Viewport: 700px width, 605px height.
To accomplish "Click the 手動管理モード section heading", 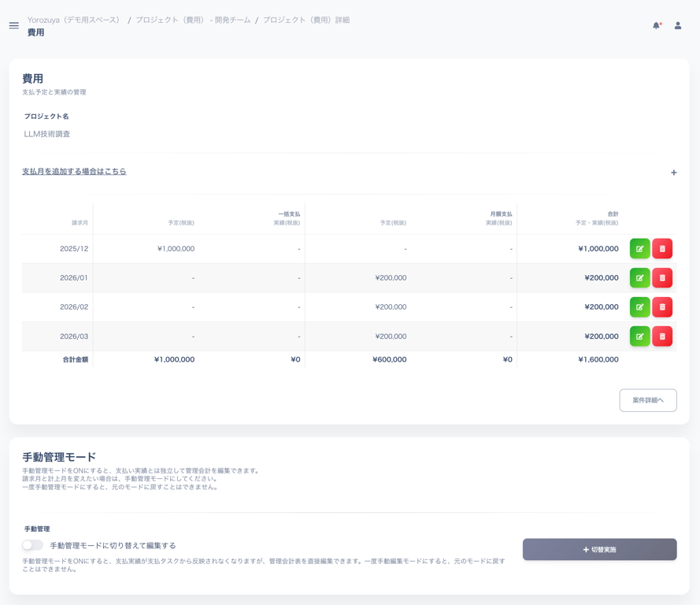I will pyautogui.click(x=59, y=457).
